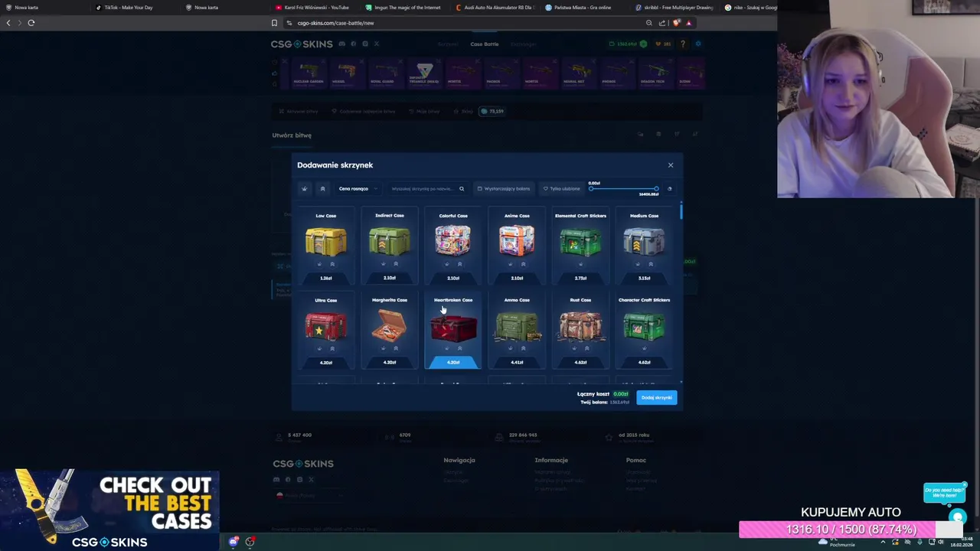This screenshot has width=980, height=551.
Task: Click the double-chevron icon on Anime Case card
Action: 523,264
